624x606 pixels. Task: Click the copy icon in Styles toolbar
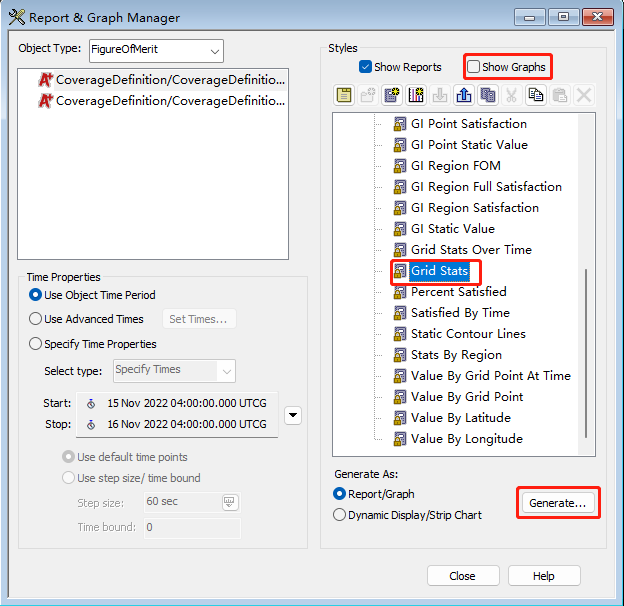click(x=536, y=95)
